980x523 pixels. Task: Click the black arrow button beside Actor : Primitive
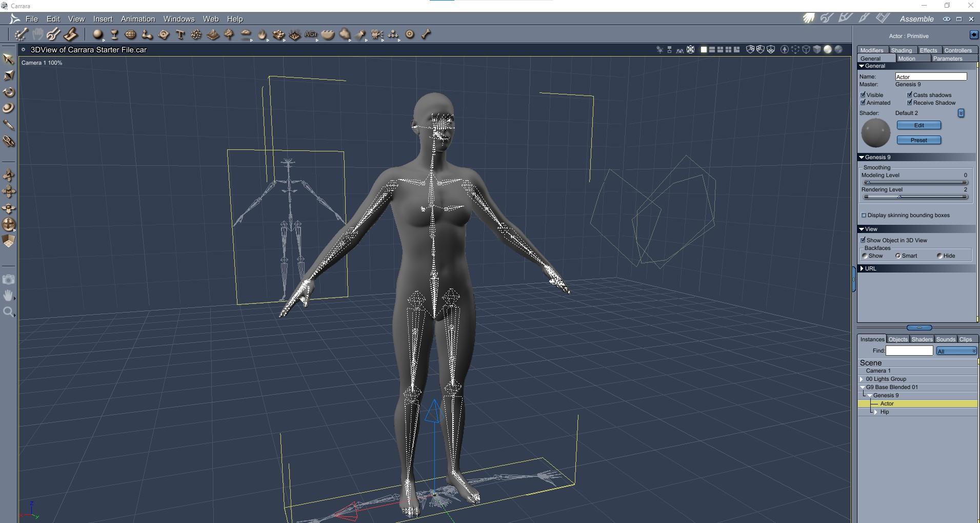(974, 35)
